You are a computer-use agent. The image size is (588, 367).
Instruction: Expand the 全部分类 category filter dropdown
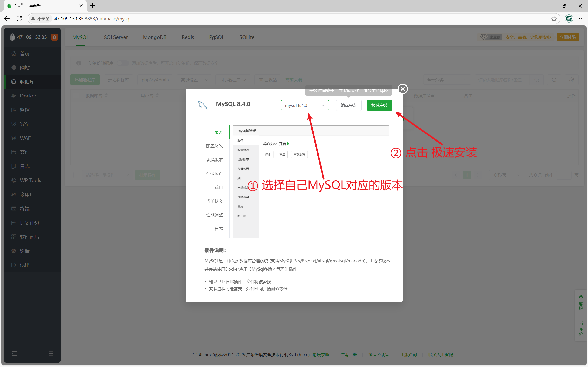coord(447,80)
